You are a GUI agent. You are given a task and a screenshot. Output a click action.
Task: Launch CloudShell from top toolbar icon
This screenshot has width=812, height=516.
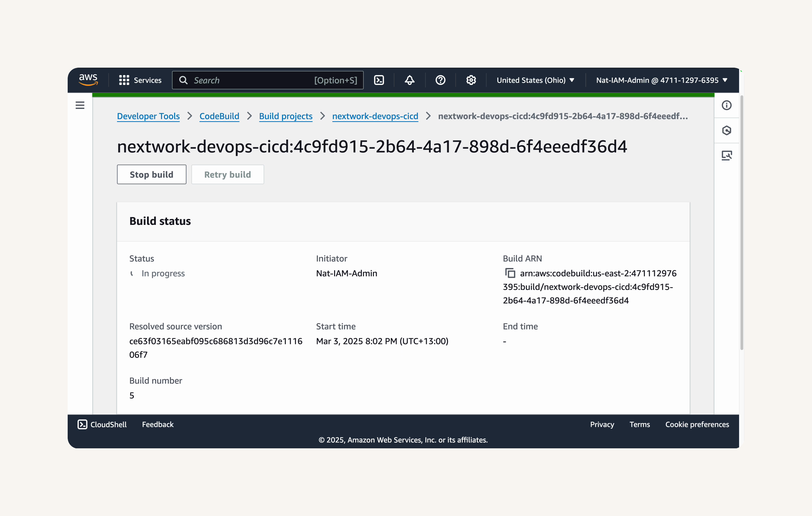[x=379, y=80]
